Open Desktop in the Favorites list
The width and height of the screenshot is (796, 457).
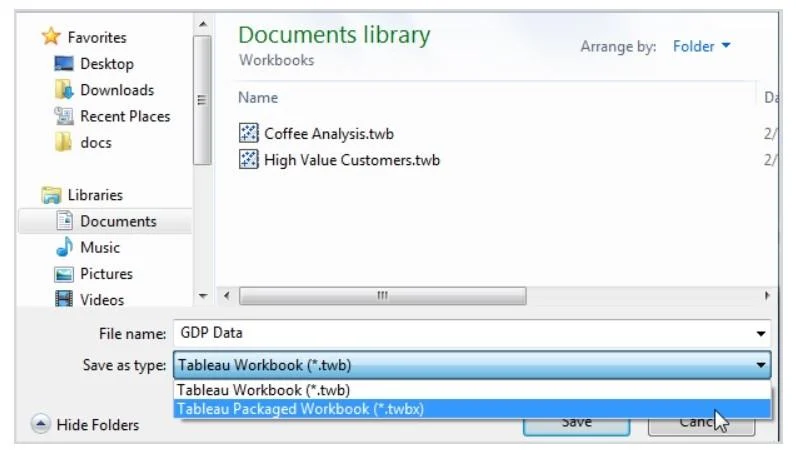point(107,64)
